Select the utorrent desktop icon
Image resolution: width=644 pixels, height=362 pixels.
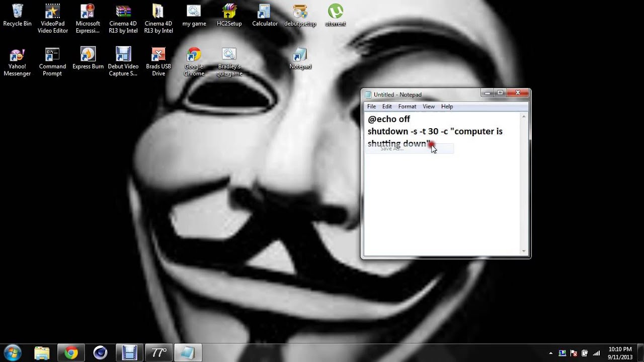coord(336,16)
